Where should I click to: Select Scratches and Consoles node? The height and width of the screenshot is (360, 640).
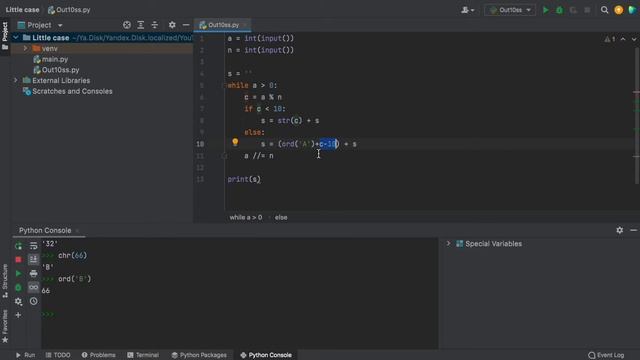(x=68, y=91)
